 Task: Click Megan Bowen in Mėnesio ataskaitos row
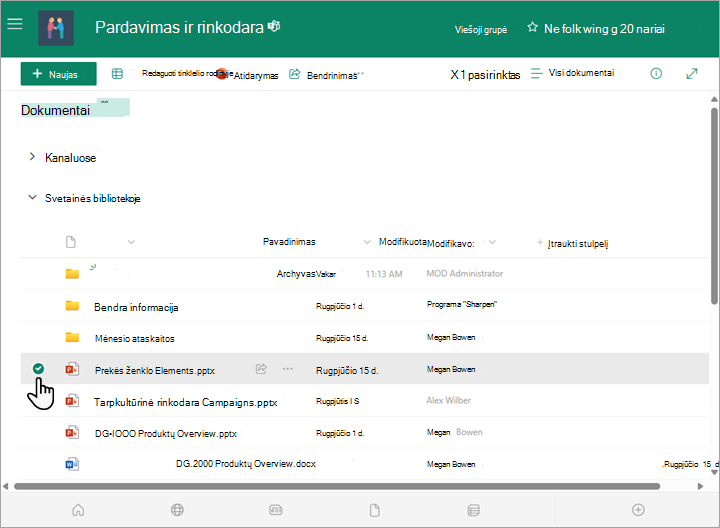click(451, 337)
